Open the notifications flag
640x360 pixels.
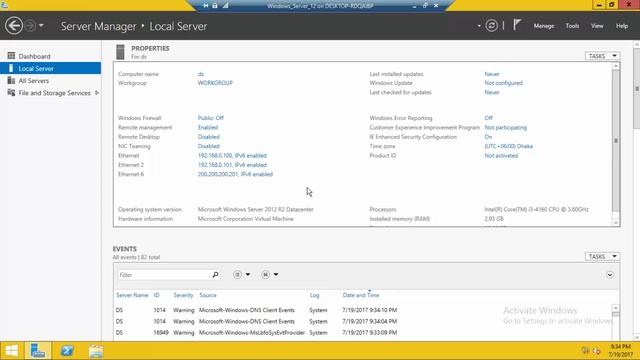[517, 25]
